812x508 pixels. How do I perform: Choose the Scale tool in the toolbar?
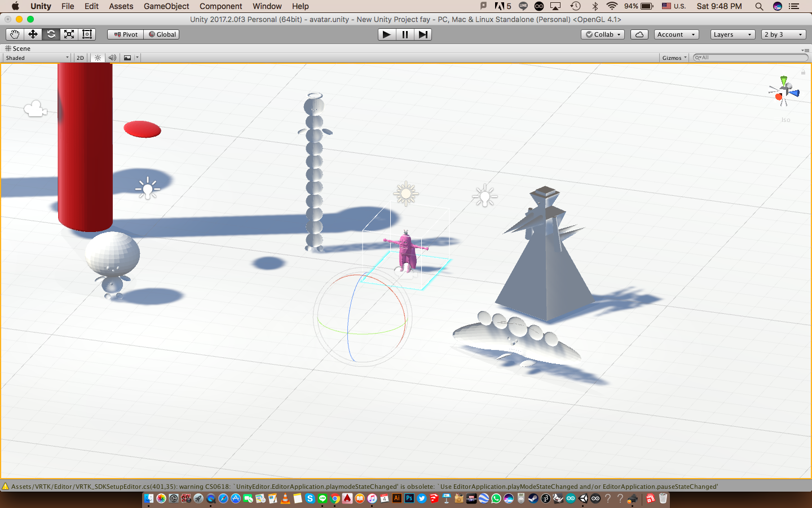click(x=69, y=34)
